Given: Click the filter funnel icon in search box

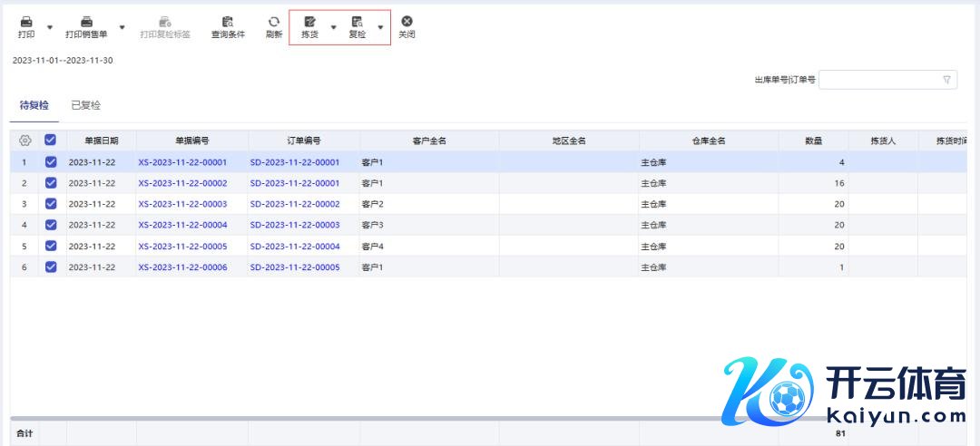Looking at the screenshot, I should point(947,80).
